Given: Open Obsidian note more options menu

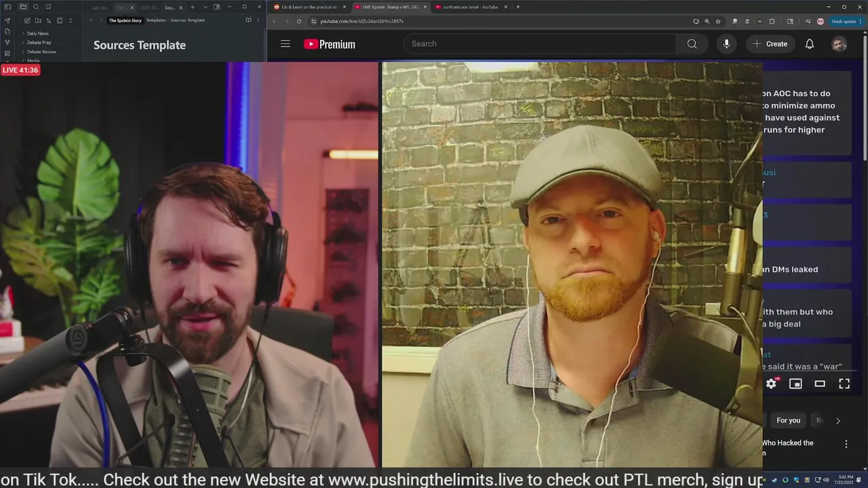Looking at the screenshot, I should point(259,20).
